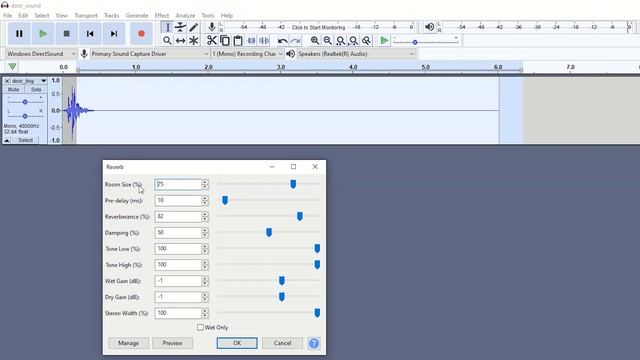Click the track gain slider knob

[25, 102]
